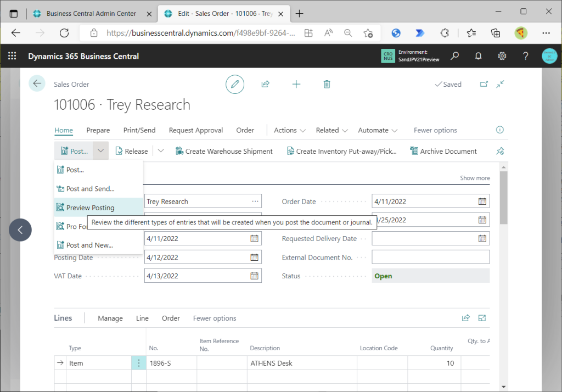This screenshot has width=562, height=392.
Task: Open the notifications bell
Action: (x=478, y=56)
